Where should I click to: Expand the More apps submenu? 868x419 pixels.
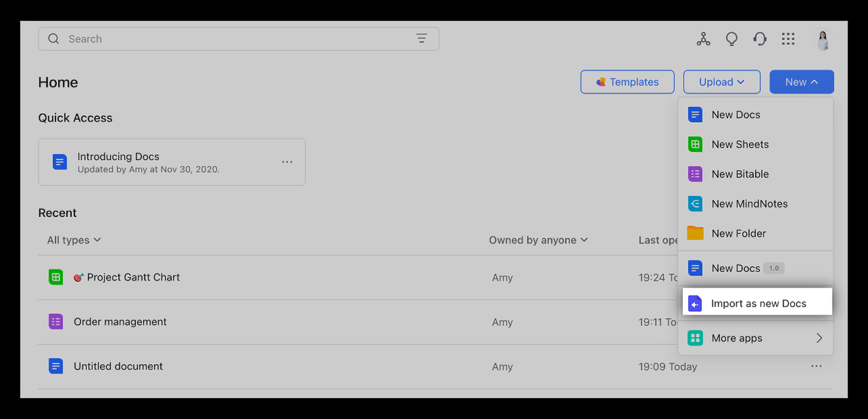point(755,338)
